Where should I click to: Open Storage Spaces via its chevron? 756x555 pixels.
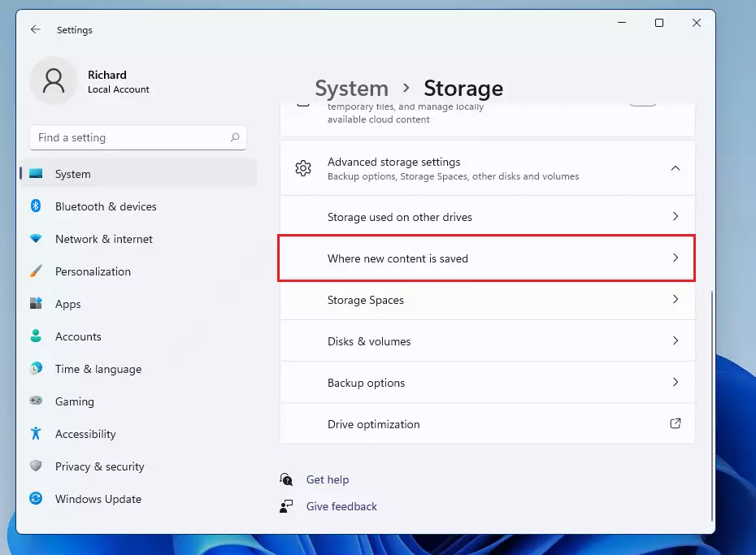tap(676, 299)
